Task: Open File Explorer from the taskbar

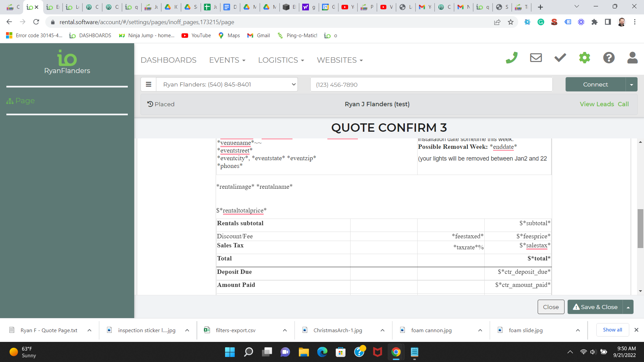Action: (304, 352)
